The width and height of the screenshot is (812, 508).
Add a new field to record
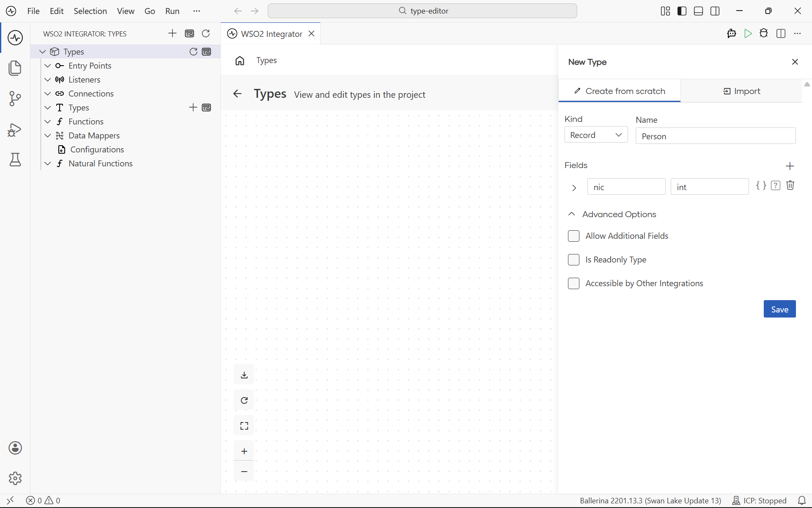point(790,166)
